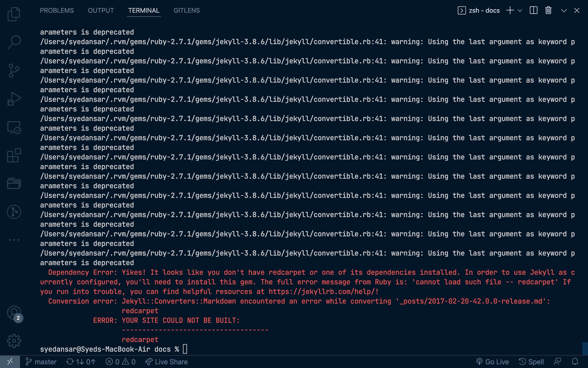This screenshot has width=588, height=368.
Task: Expand the new terminal launch profile dropdown
Action: pos(520,10)
